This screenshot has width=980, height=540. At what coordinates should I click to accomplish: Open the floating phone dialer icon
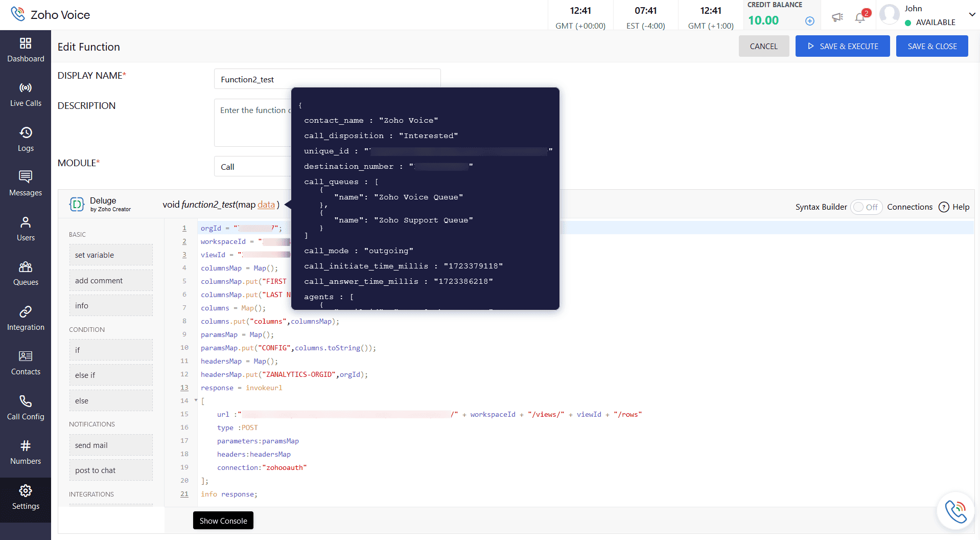click(x=955, y=511)
